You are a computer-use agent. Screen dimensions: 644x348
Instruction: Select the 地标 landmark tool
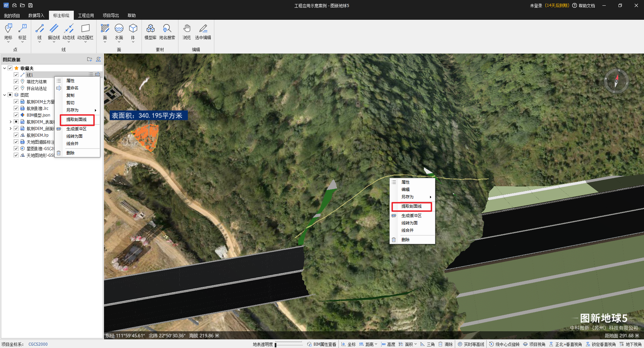8,32
